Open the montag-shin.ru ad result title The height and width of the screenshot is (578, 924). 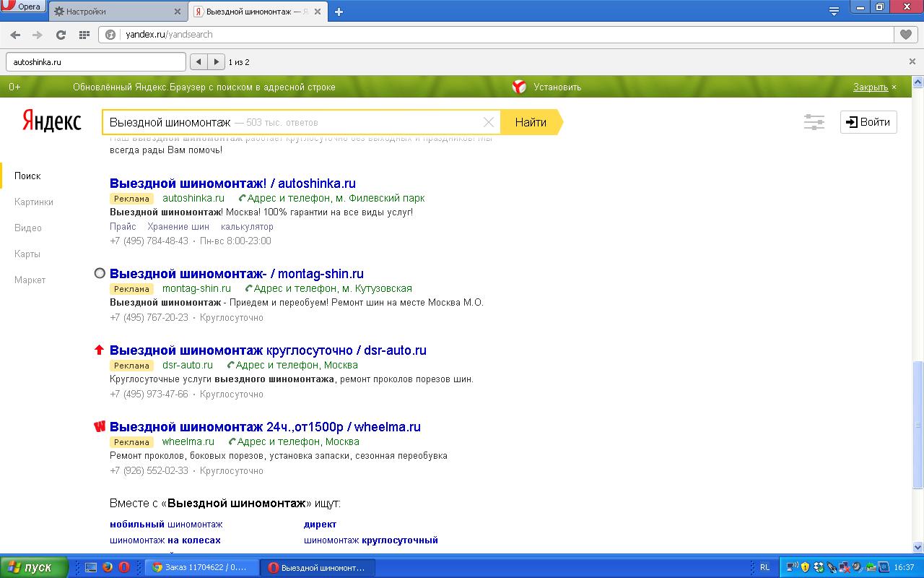(x=237, y=274)
